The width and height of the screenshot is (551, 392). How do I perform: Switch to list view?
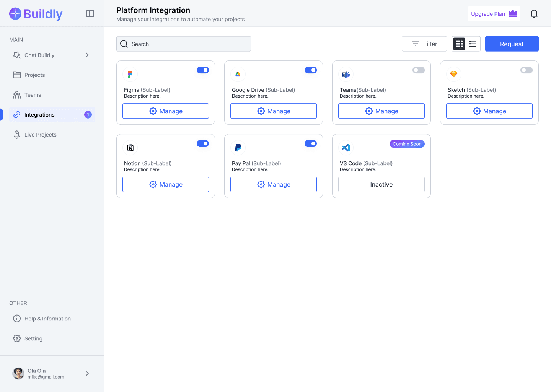click(x=473, y=44)
